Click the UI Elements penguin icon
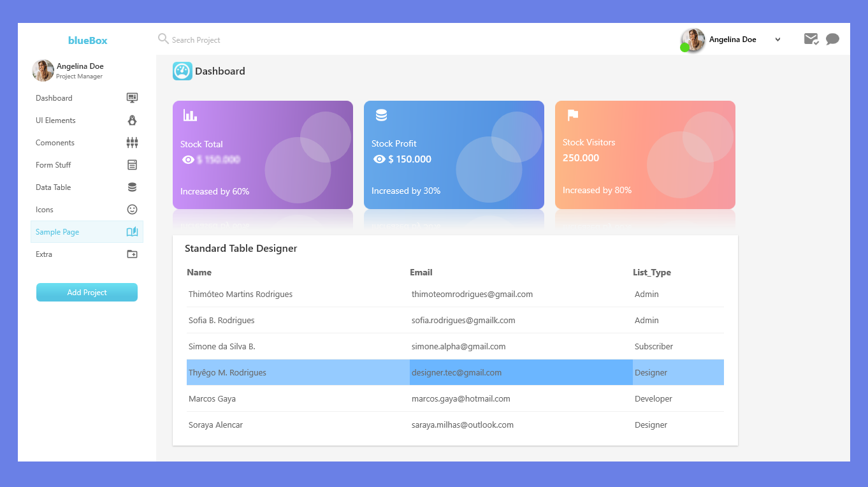 [132, 120]
